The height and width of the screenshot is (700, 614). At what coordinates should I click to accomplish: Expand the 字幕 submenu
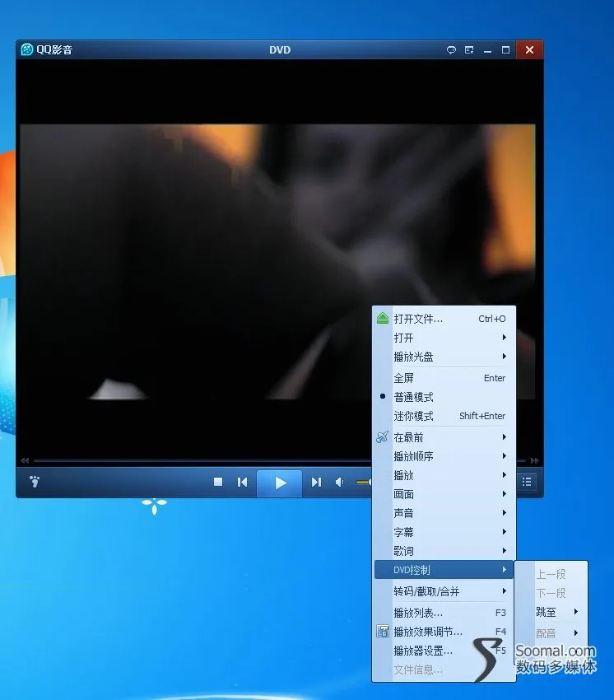[x=444, y=532]
